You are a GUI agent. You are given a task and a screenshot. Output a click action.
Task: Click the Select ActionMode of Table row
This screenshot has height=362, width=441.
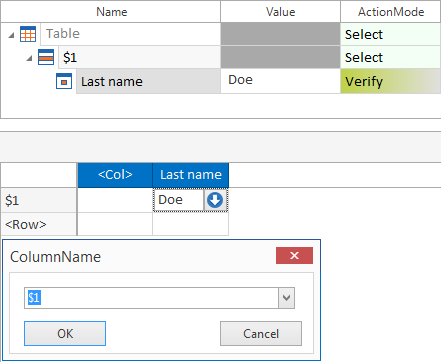[390, 34]
